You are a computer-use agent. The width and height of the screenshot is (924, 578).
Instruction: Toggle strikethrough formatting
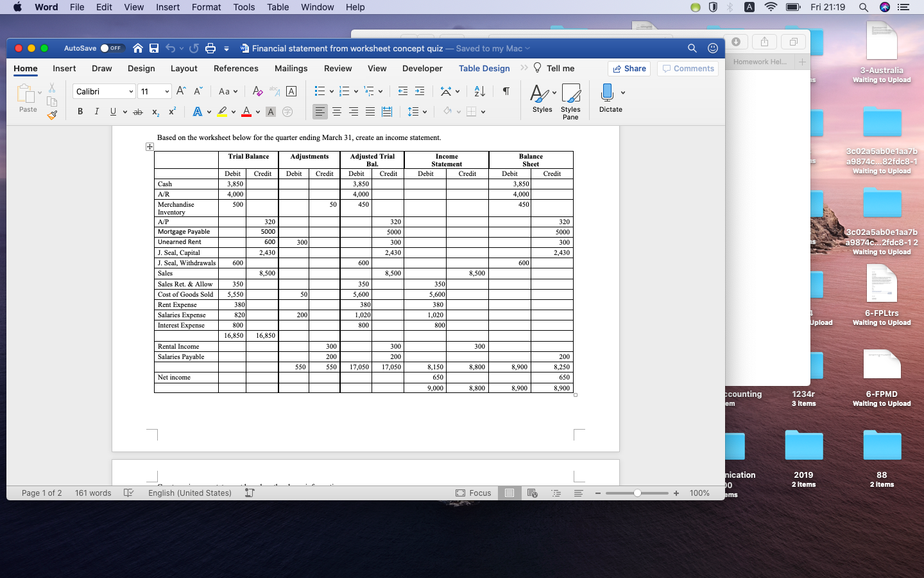137,111
